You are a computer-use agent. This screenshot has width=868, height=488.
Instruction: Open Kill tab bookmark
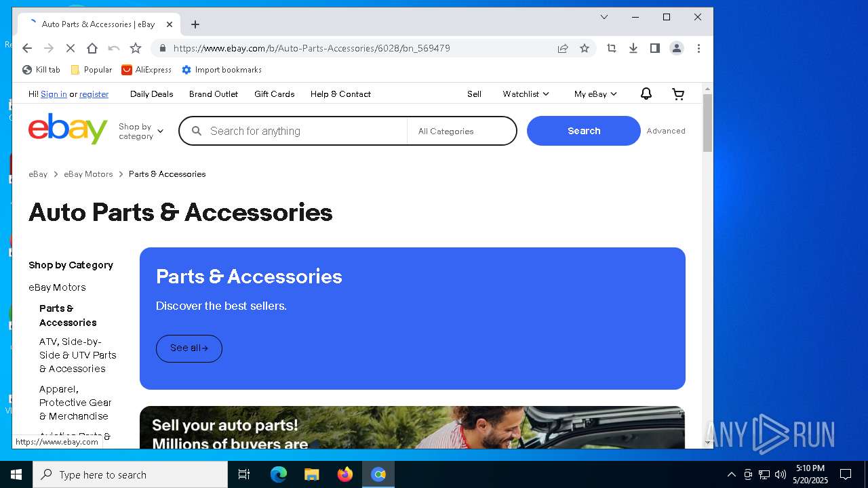tap(41, 70)
